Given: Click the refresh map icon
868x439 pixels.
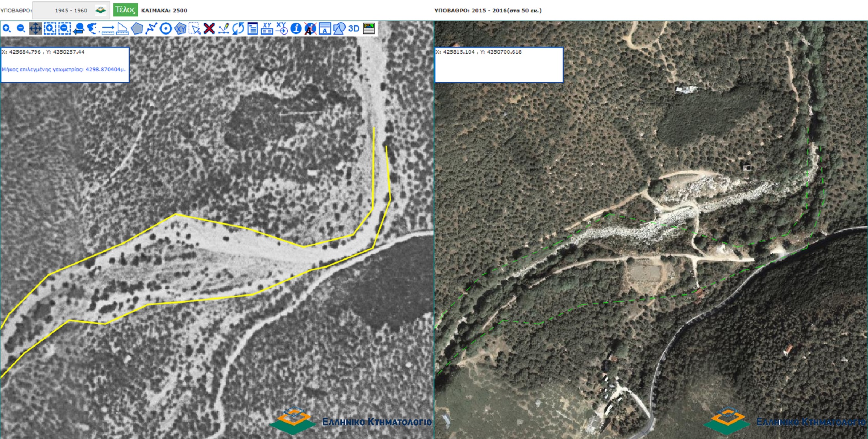Looking at the screenshot, I should click(x=238, y=29).
